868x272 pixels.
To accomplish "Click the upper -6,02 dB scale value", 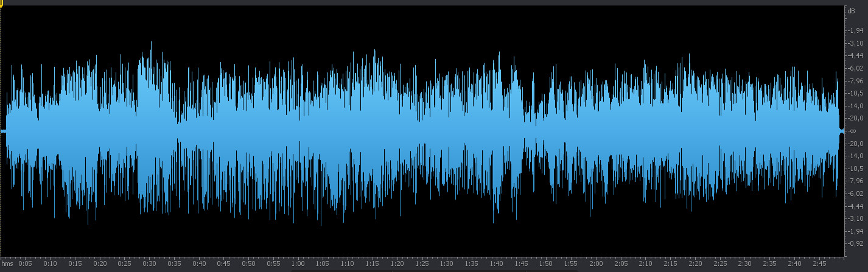I will click(856, 69).
